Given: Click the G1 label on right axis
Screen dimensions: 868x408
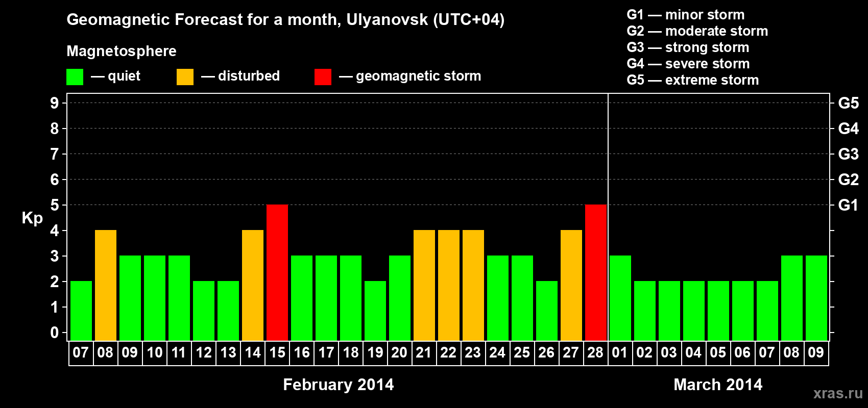Looking at the screenshot, I should click(x=848, y=205).
